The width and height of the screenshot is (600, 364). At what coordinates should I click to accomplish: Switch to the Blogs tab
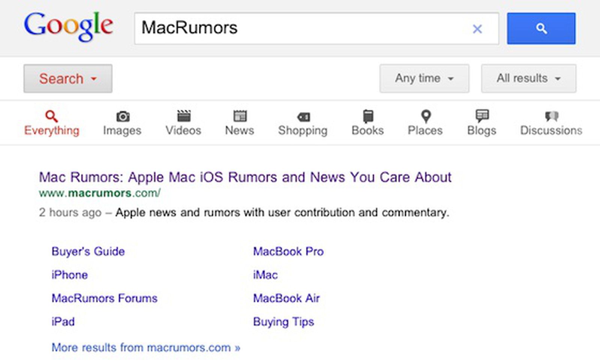pyautogui.click(x=481, y=123)
